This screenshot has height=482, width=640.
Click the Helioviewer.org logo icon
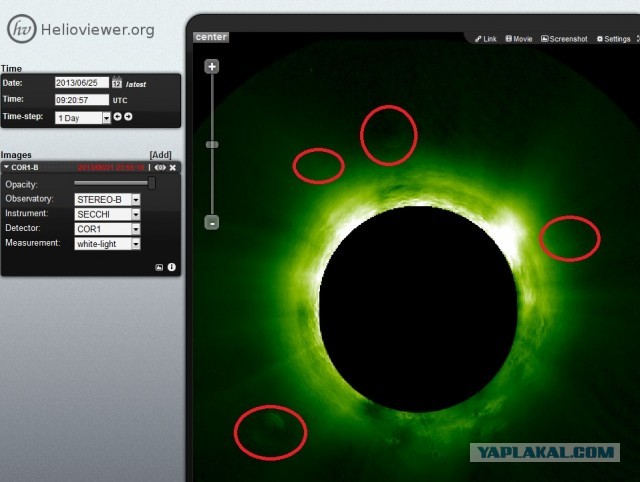click(22, 29)
